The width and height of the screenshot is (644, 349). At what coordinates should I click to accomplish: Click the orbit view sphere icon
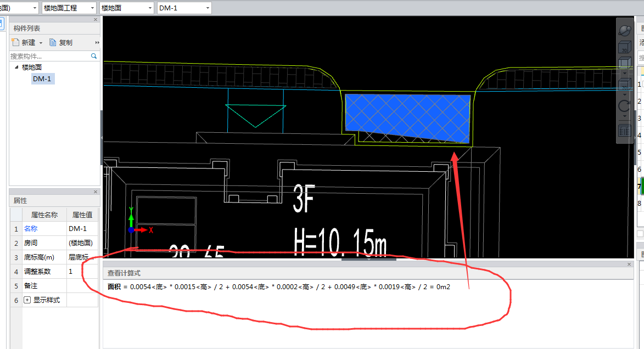point(625,31)
